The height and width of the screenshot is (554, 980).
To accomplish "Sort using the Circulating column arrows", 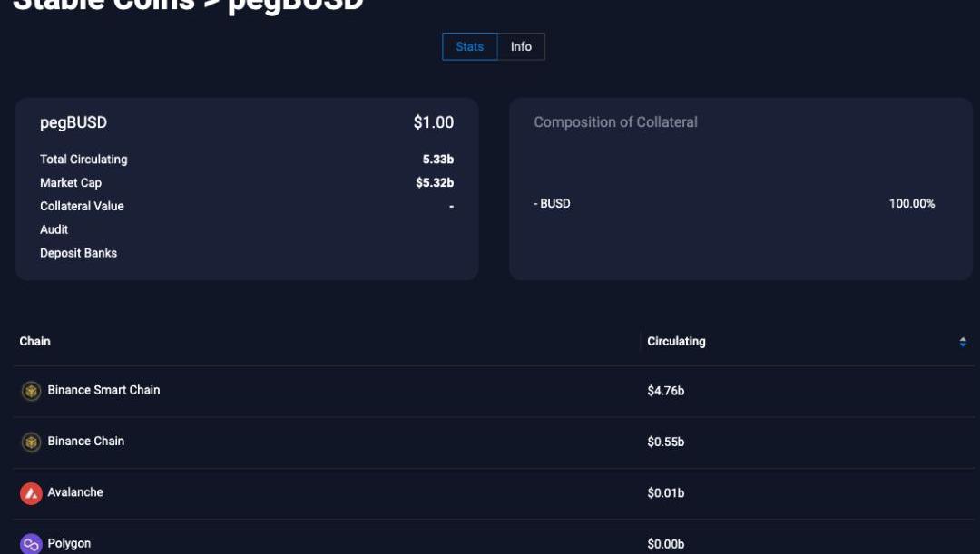I will point(963,342).
